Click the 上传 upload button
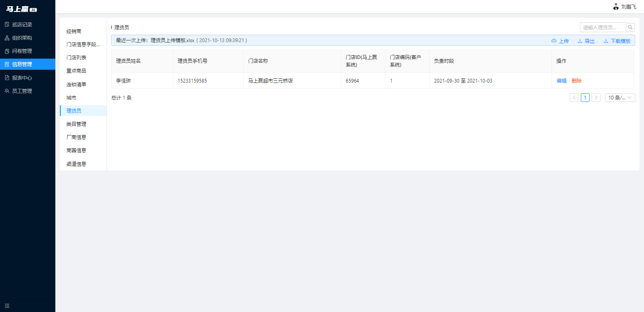Screen dimensions: 644x312 560,41
